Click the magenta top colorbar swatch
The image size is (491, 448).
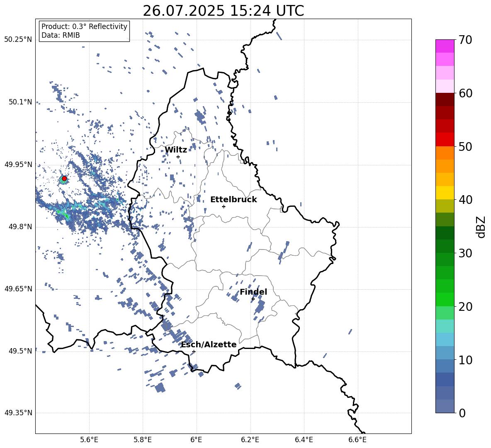[445, 46]
